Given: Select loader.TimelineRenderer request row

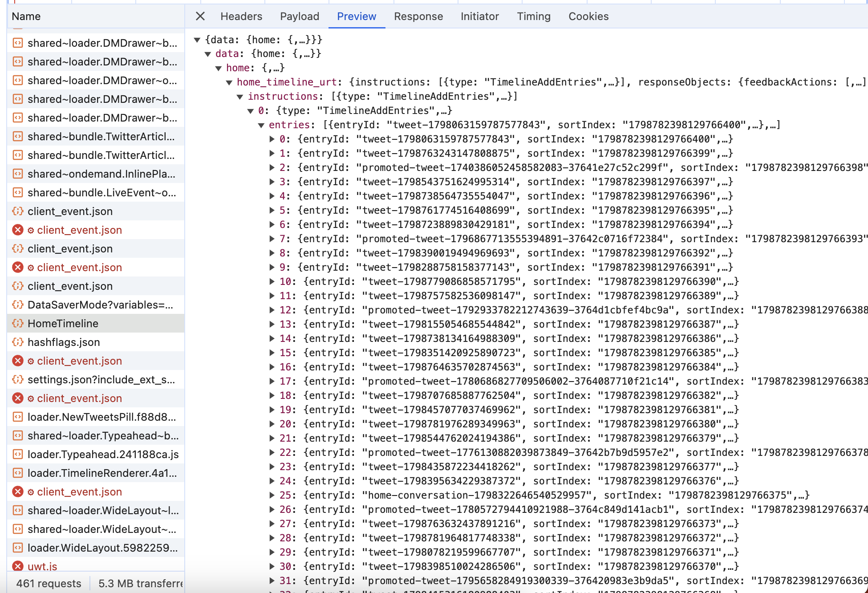Looking at the screenshot, I should tap(101, 473).
